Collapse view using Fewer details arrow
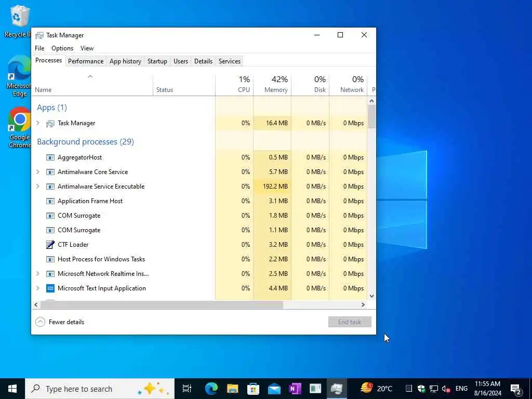This screenshot has height=399, width=532. pyautogui.click(x=40, y=322)
